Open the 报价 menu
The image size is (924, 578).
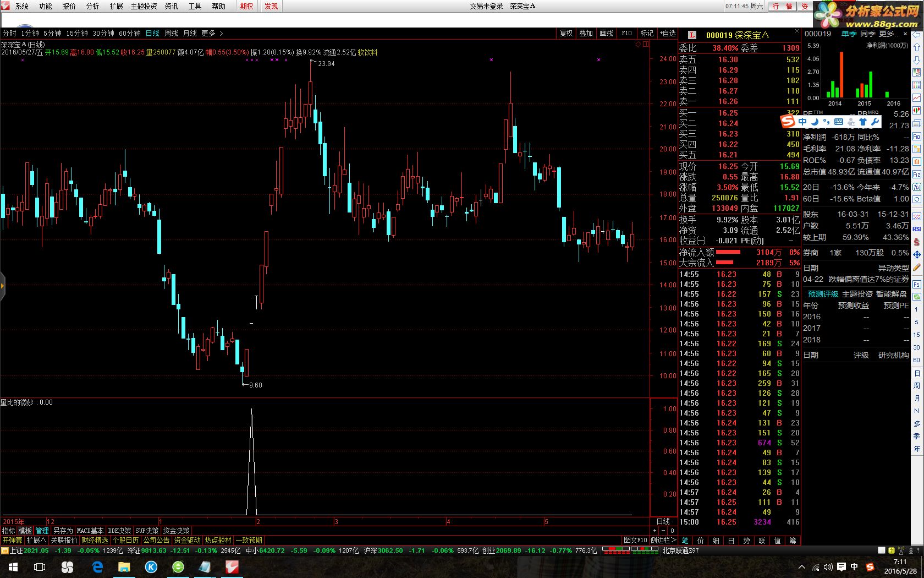pos(69,6)
